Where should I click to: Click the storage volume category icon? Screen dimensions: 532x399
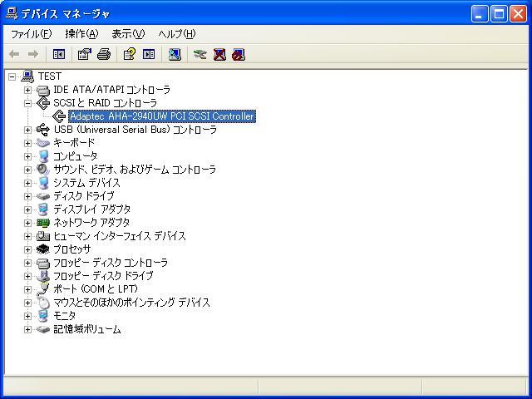[43, 329]
